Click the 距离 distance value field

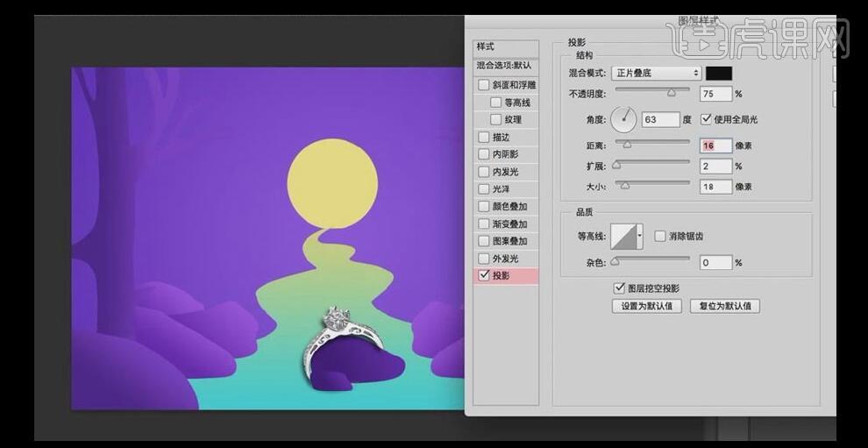click(715, 145)
